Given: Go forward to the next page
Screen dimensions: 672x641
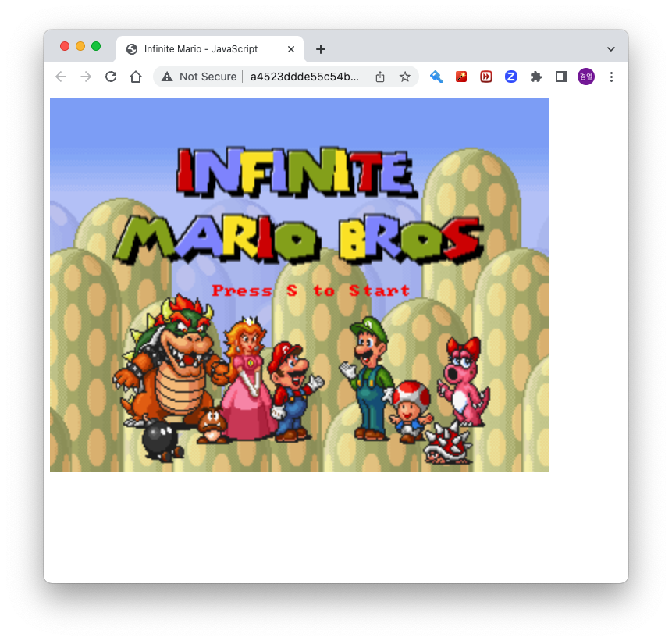Looking at the screenshot, I should (86, 77).
